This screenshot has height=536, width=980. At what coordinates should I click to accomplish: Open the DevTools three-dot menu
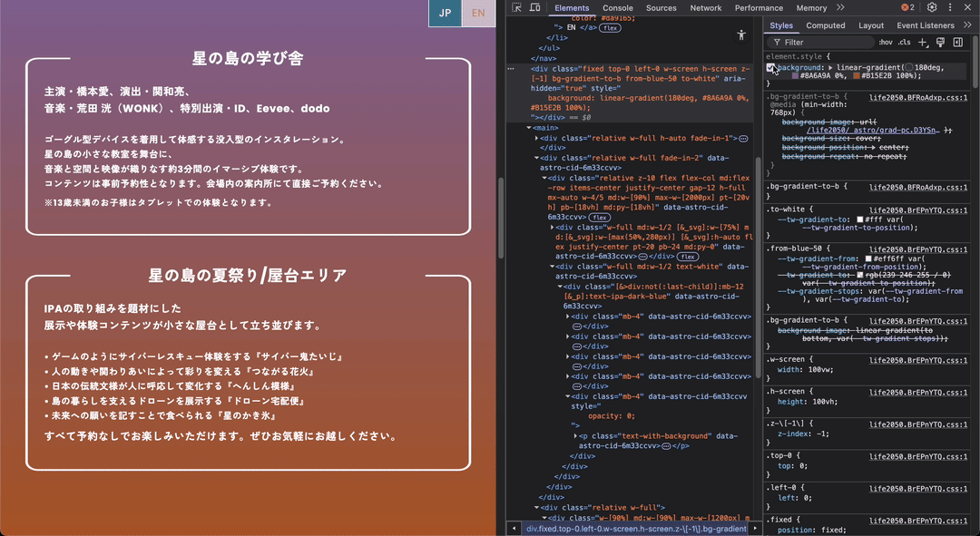pos(950,7)
